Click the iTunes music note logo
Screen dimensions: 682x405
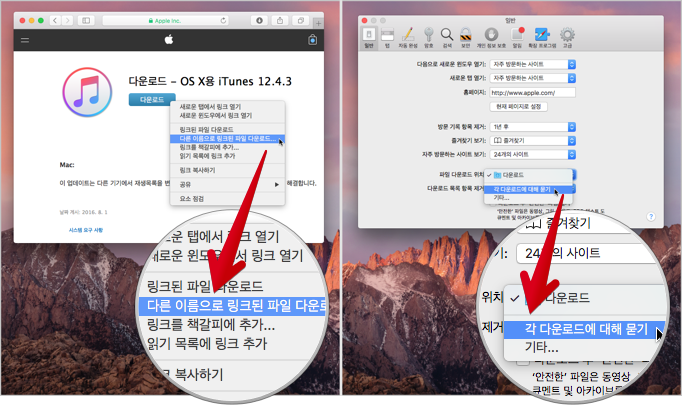[x=87, y=92]
